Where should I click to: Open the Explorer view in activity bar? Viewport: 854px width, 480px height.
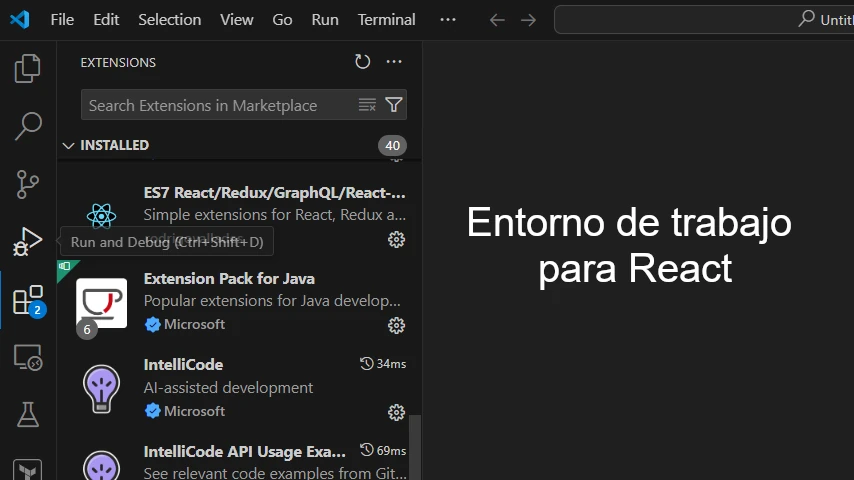(x=27, y=69)
